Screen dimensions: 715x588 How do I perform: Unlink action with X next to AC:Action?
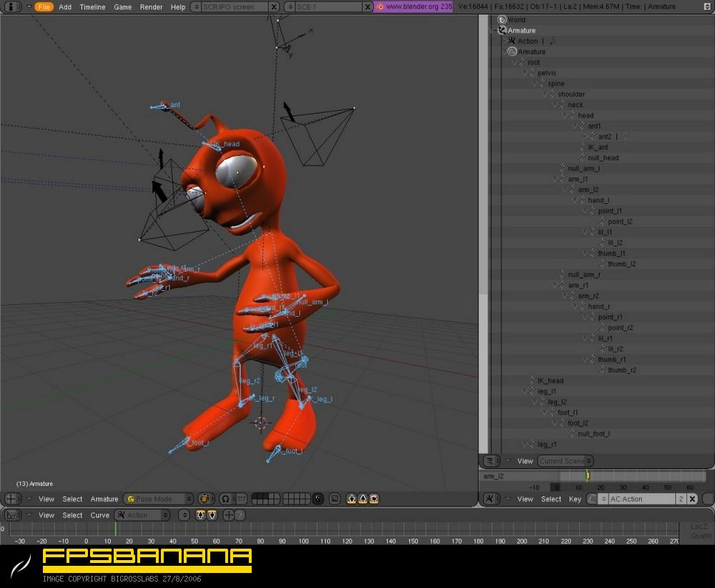(692, 499)
